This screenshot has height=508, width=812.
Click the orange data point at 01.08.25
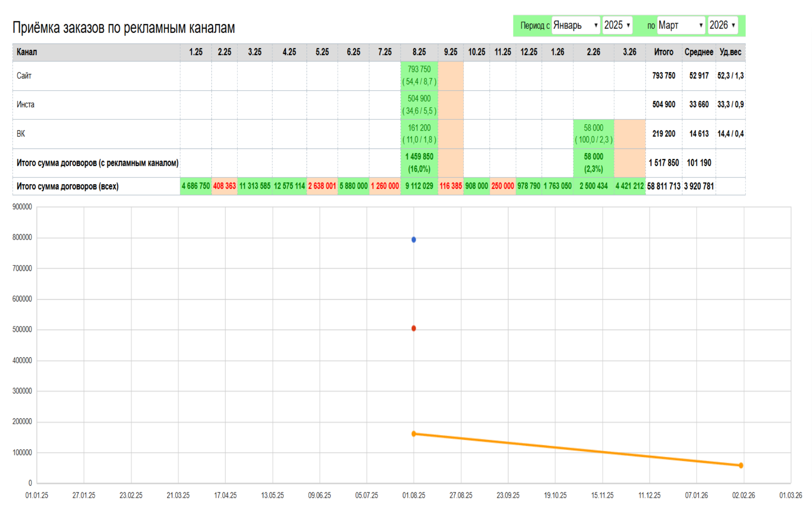tap(414, 434)
